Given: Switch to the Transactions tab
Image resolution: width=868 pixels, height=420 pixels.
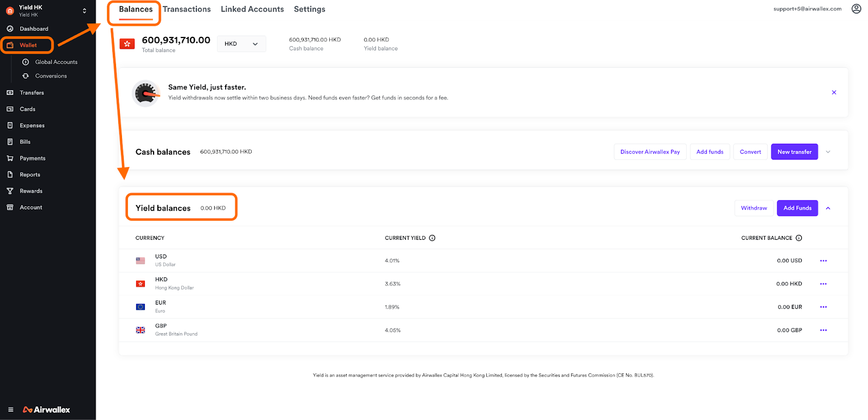Looking at the screenshot, I should [x=187, y=9].
